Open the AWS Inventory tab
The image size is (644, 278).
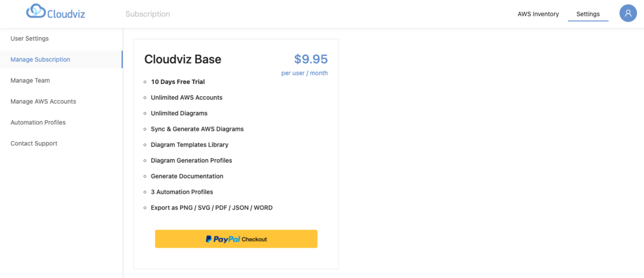pos(538,14)
